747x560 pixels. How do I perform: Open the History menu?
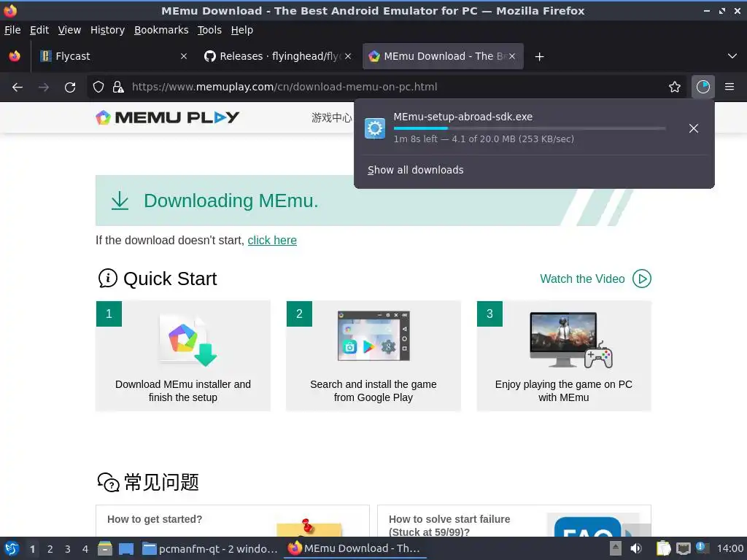(107, 30)
